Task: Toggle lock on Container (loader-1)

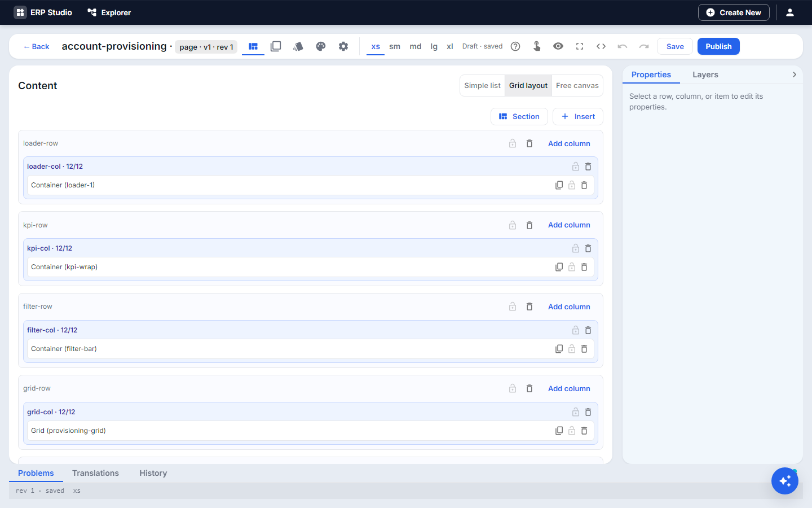Action: [x=572, y=185]
